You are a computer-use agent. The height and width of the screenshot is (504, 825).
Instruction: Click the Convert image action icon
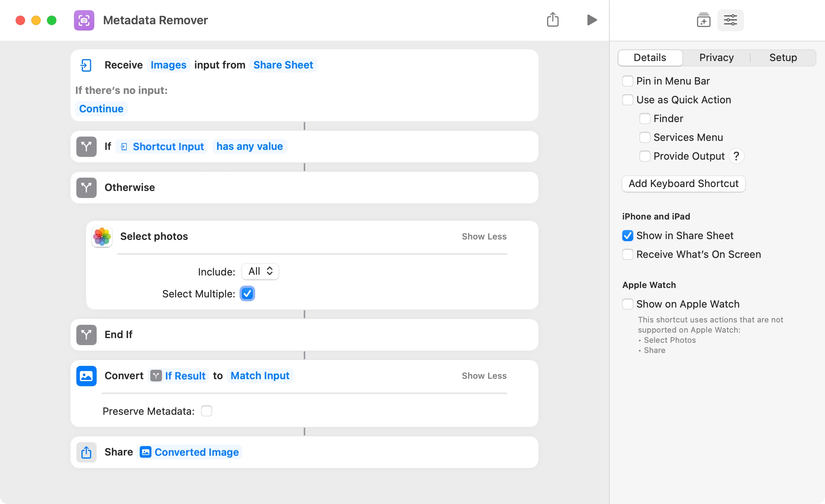pos(86,376)
